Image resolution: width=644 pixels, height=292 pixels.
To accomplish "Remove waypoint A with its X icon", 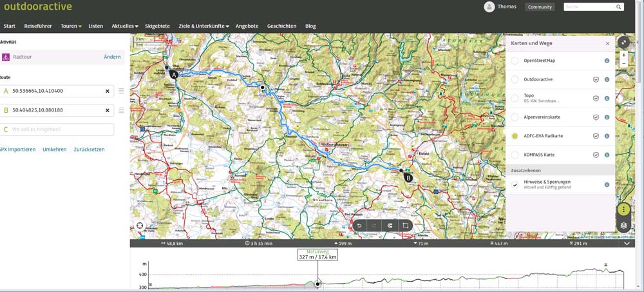I will click(x=108, y=92).
